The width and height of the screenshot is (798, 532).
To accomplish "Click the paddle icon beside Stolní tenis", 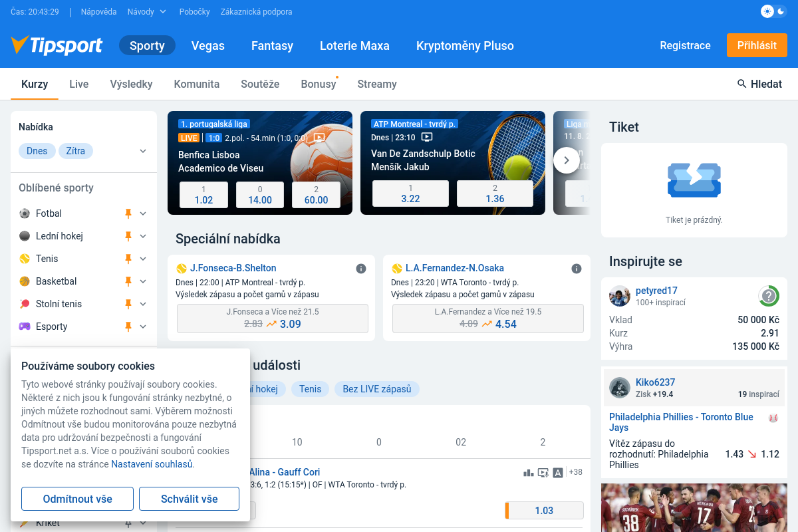I will tap(25, 304).
